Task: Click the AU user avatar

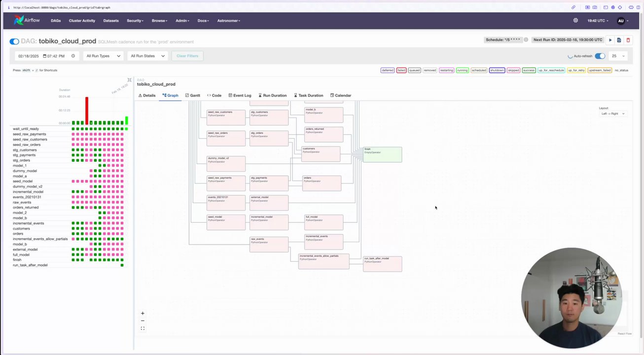Action: 621,21
